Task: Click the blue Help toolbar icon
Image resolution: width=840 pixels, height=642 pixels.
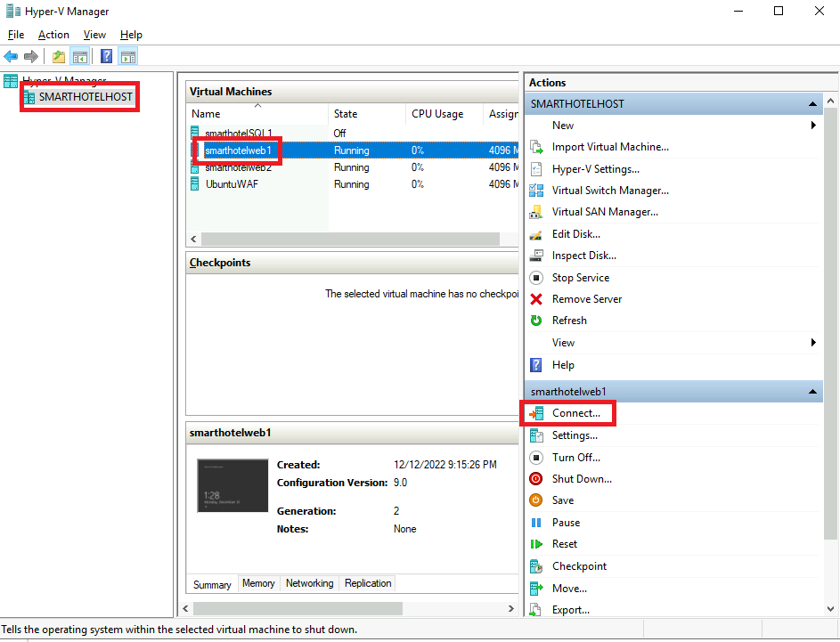Action: tap(107, 56)
